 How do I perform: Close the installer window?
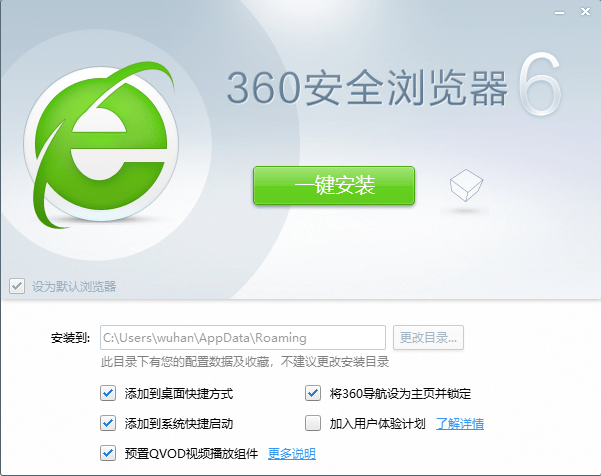[x=585, y=12]
